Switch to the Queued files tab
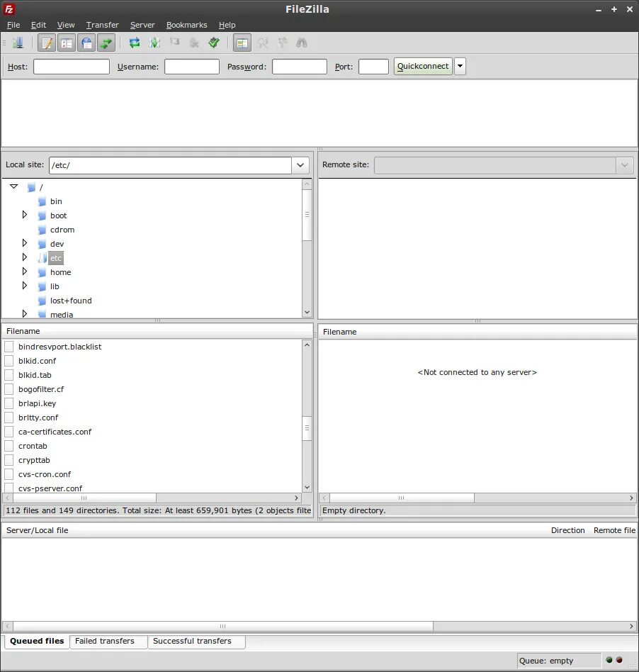The width and height of the screenshot is (639, 672). (x=37, y=641)
